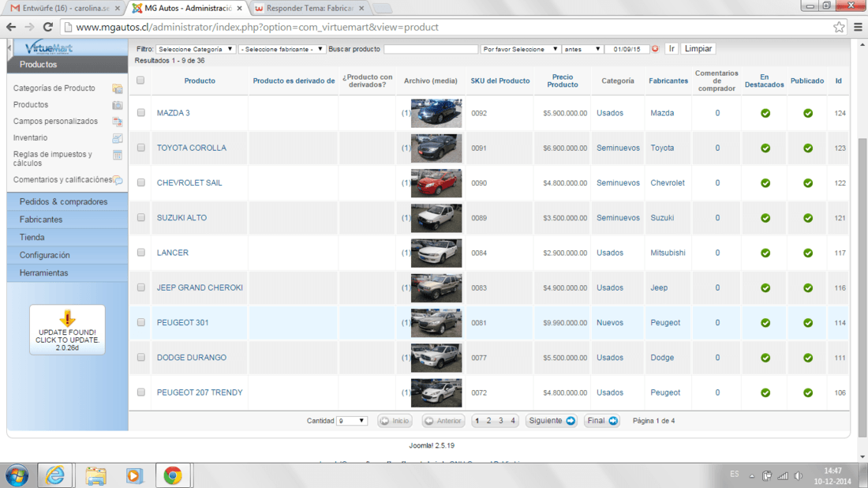Image resolution: width=868 pixels, height=488 pixels.
Task: Toggle published status for LANCER
Action: click(x=808, y=253)
